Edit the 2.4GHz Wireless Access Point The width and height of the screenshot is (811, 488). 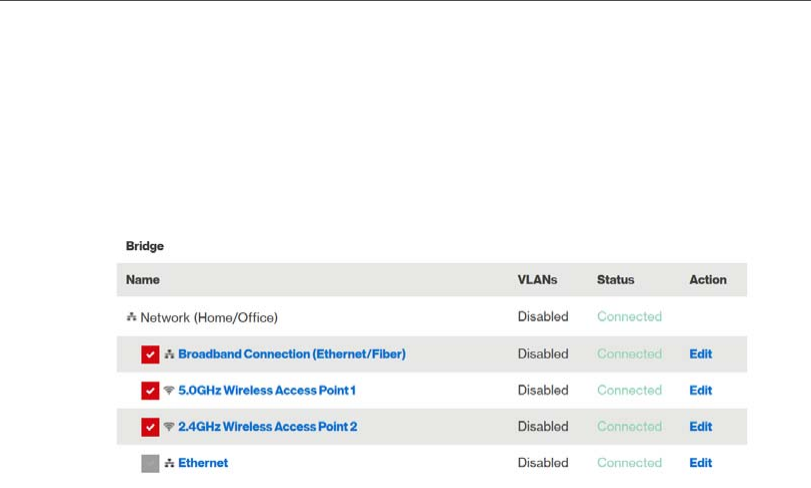tap(700, 427)
